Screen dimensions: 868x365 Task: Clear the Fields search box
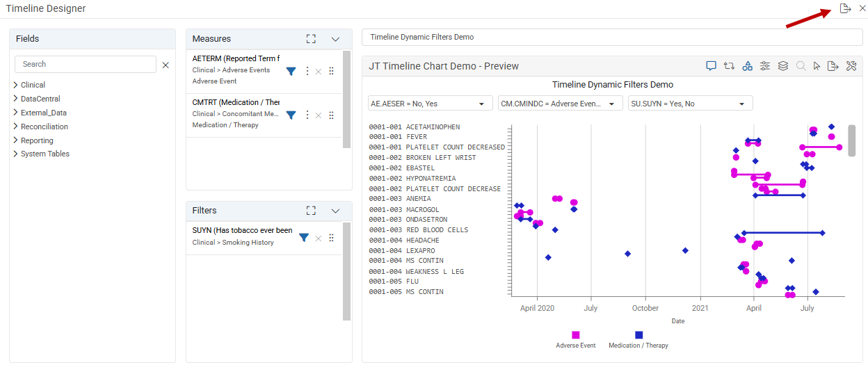tap(166, 65)
